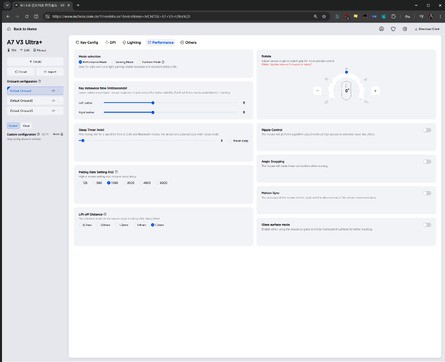Select first Default Onboard profile

(35, 91)
